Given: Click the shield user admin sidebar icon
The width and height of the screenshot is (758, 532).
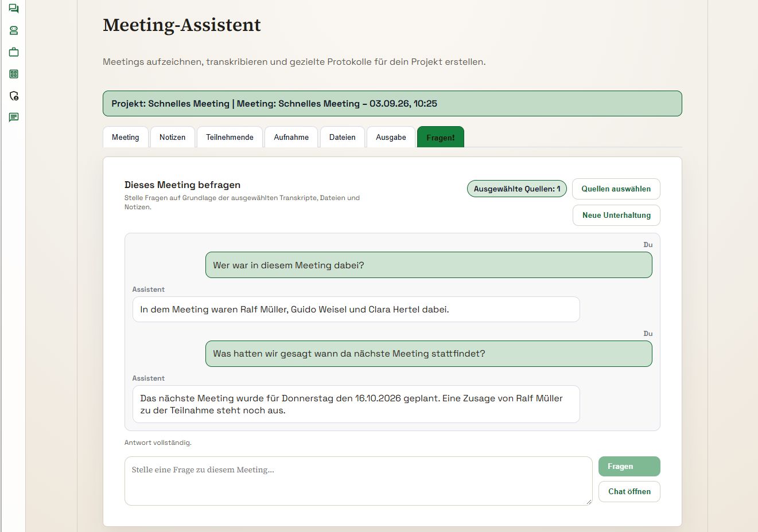Looking at the screenshot, I should [x=14, y=96].
